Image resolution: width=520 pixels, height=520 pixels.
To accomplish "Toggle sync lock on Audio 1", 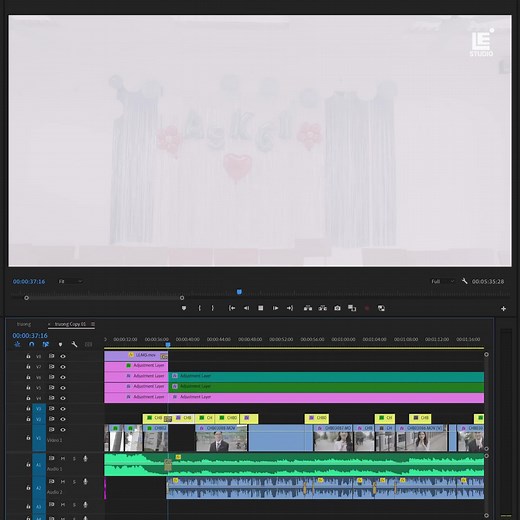I will coord(51,458).
